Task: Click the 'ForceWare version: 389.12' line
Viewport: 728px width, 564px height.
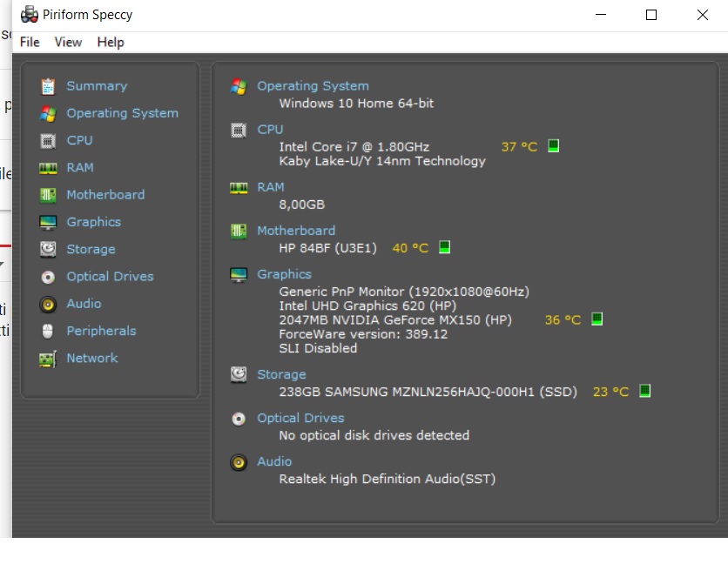Action: coord(363,334)
